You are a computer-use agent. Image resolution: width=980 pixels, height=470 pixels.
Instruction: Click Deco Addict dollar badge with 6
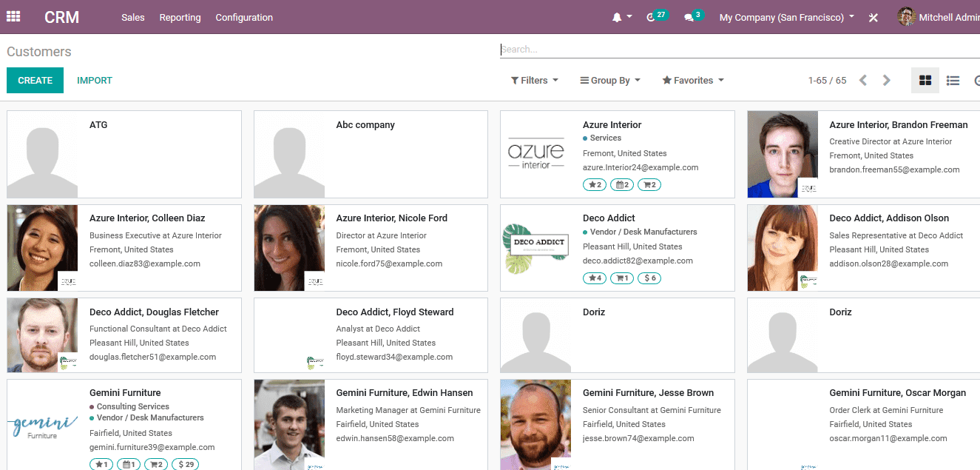(649, 278)
